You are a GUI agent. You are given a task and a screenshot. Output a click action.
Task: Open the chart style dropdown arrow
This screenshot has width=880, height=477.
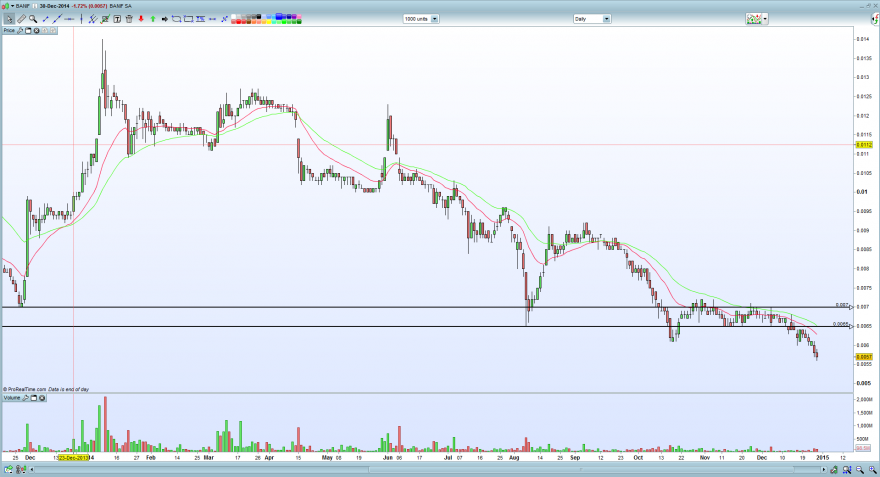tap(765, 19)
